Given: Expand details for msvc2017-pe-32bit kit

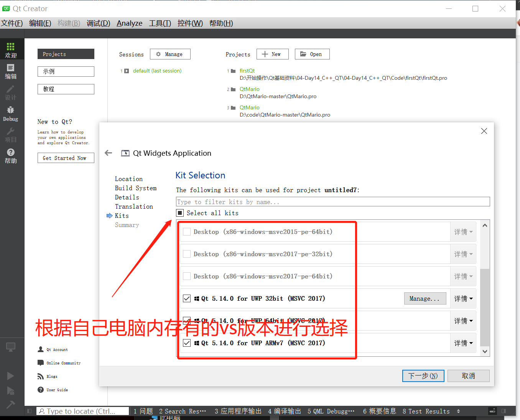Looking at the screenshot, I should coord(463,254).
